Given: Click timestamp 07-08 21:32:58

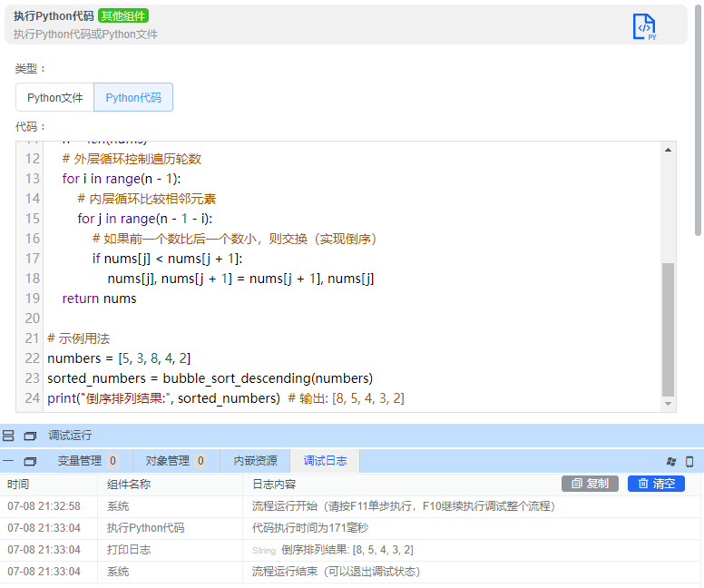Looking at the screenshot, I should tap(44, 506).
